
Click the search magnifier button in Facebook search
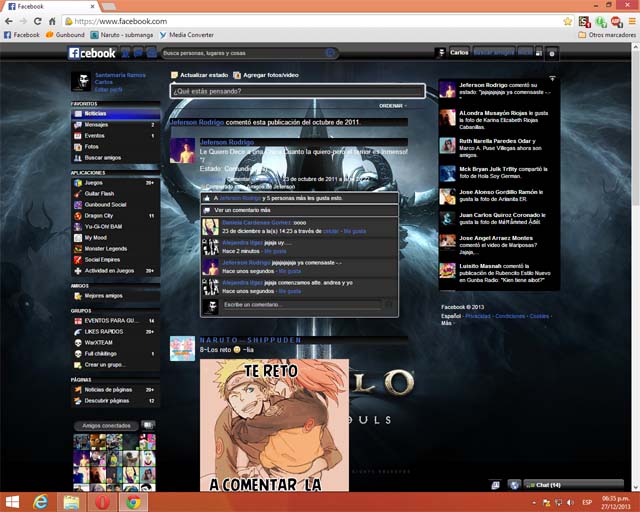330,53
